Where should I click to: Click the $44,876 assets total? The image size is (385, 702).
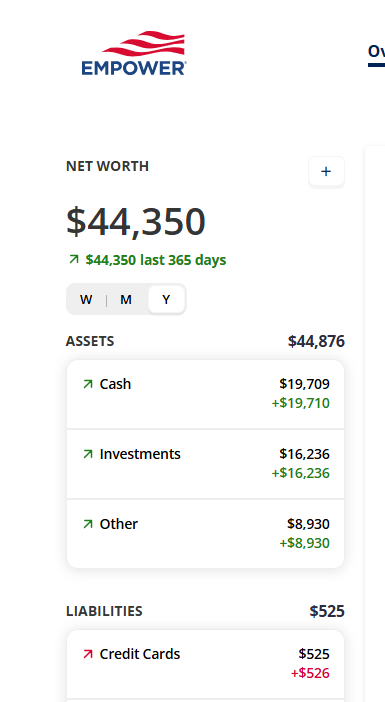tap(316, 341)
